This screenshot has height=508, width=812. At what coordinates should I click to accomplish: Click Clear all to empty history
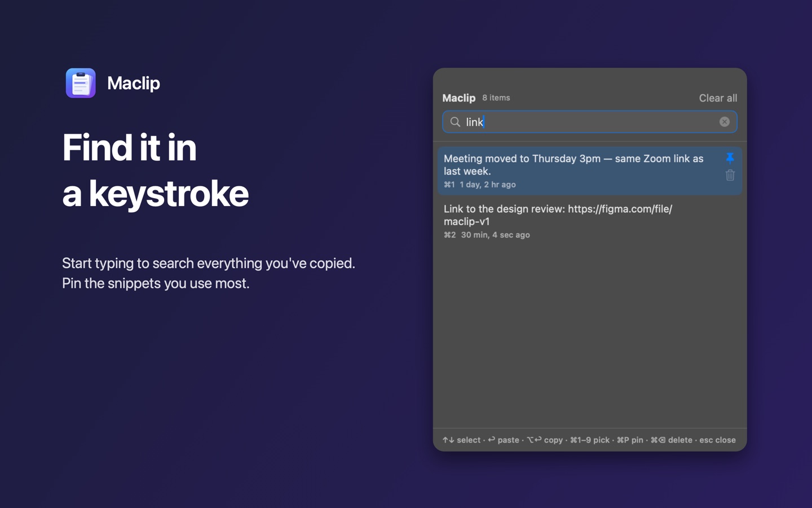pyautogui.click(x=718, y=98)
